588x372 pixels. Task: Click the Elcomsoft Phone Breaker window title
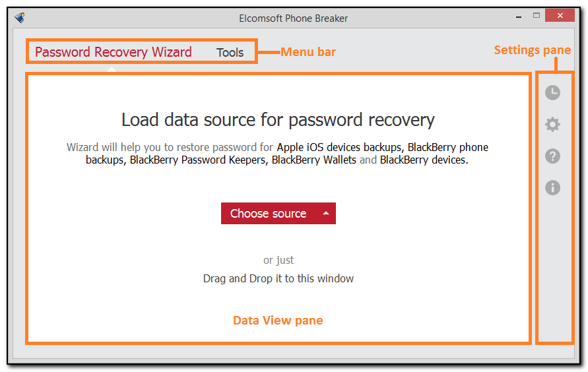[x=293, y=18]
